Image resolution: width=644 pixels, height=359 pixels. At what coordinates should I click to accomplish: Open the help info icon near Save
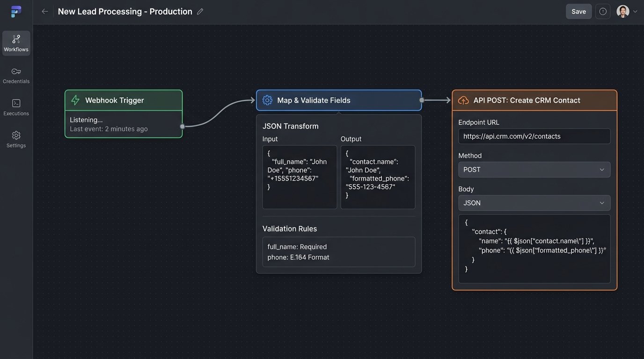pos(602,11)
